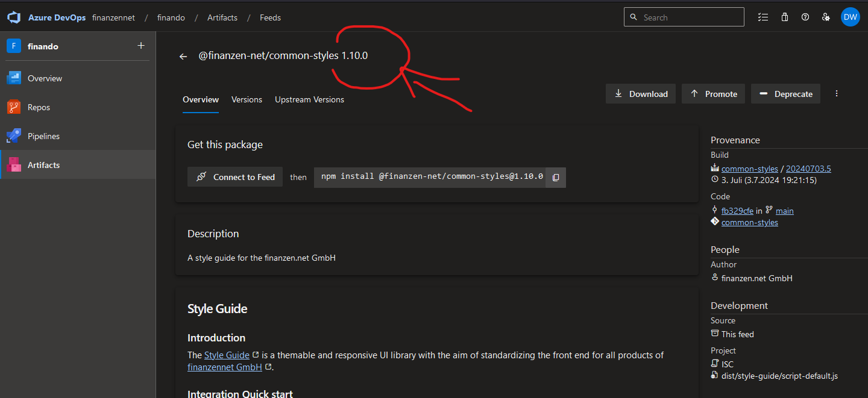Open Repos in the sidebar
Screen dimensions: 868x398
[x=78, y=107]
